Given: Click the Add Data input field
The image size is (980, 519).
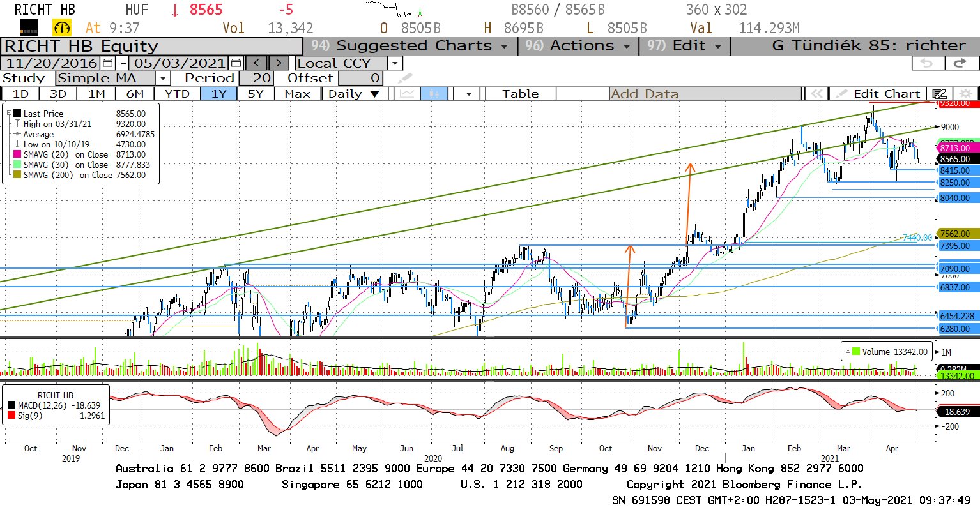Looking at the screenshot, I should [705, 94].
